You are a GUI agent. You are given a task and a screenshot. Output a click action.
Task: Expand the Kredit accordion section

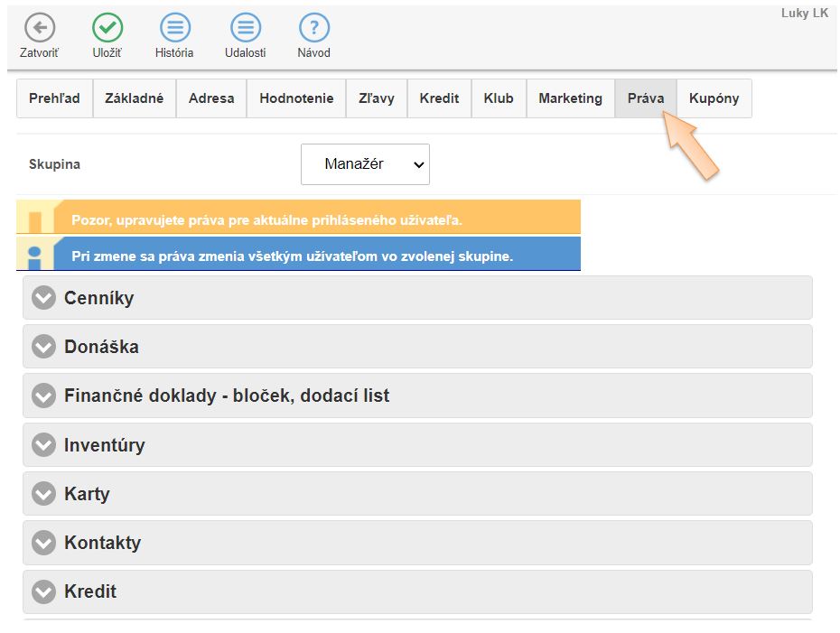pyautogui.click(x=90, y=591)
